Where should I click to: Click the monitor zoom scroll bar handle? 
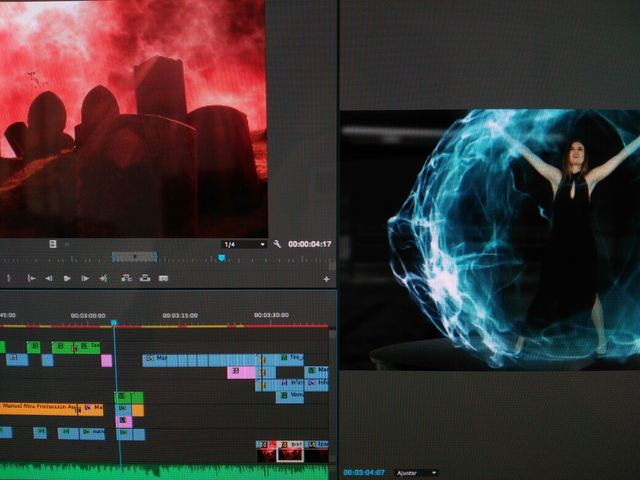[x=134, y=257]
